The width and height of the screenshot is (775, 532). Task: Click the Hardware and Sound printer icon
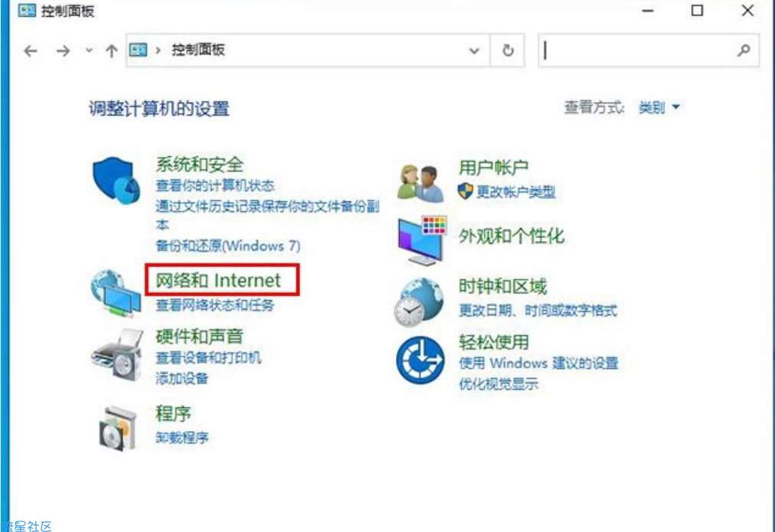tap(116, 354)
